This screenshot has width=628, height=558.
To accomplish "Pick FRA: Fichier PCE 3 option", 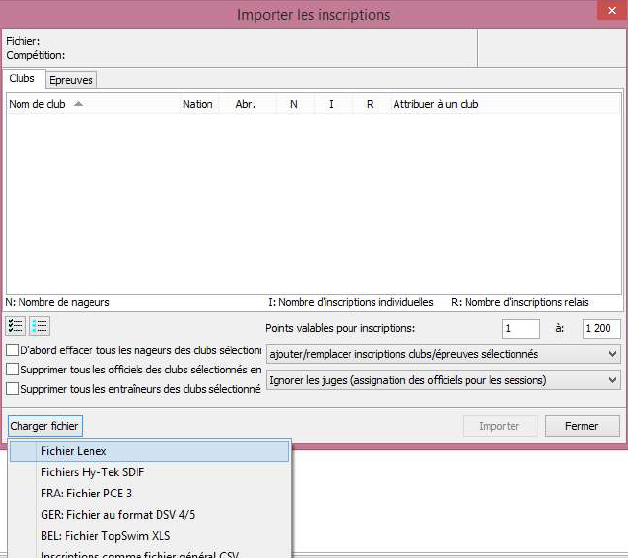I will coord(86,494).
